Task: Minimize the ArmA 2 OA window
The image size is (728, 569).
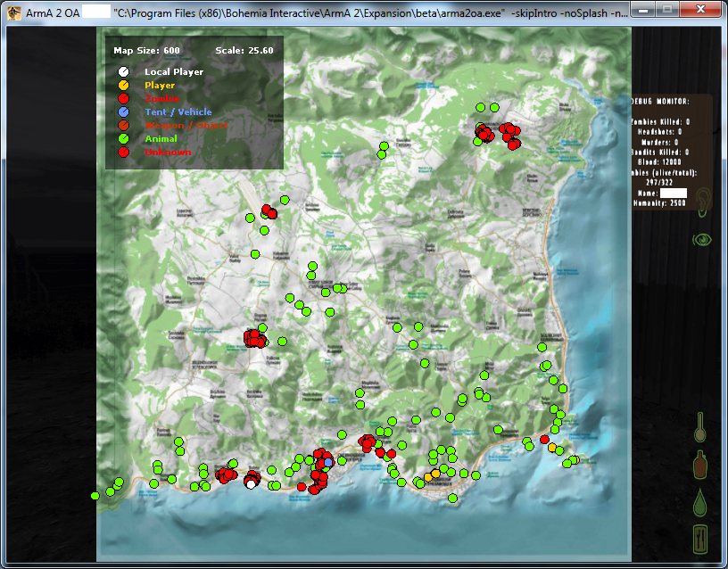Action: [643, 9]
